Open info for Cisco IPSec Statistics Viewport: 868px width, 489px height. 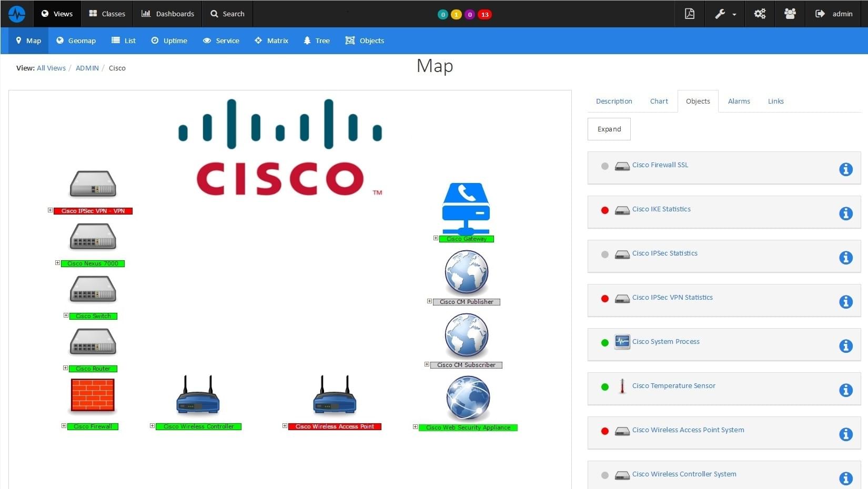(x=845, y=258)
